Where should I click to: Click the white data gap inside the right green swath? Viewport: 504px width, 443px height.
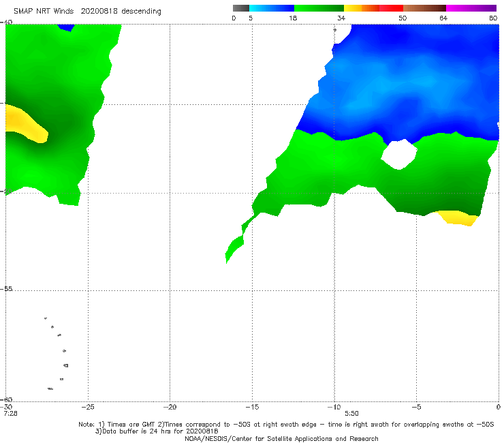[x=399, y=154]
